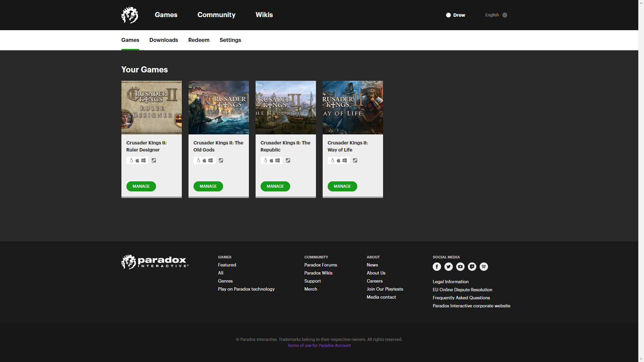Open The Old Gods cover thumbnail
This screenshot has width=644, height=362.
(219, 108)
